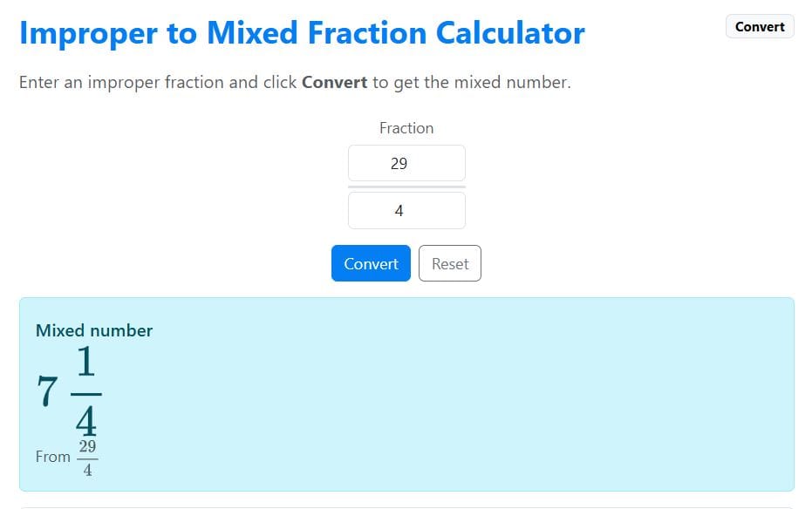
Task: Click the Convert button in the top-right corner
Action: coord(759,26)
